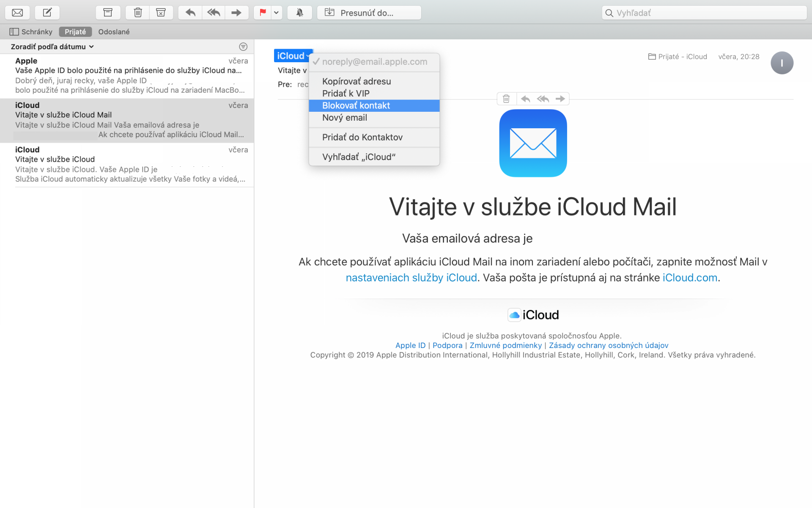Image resolution: width=812 pixels, height=508 pixels.
Task: Click the iCloud sender dropdown
Action: pos(293,56)
